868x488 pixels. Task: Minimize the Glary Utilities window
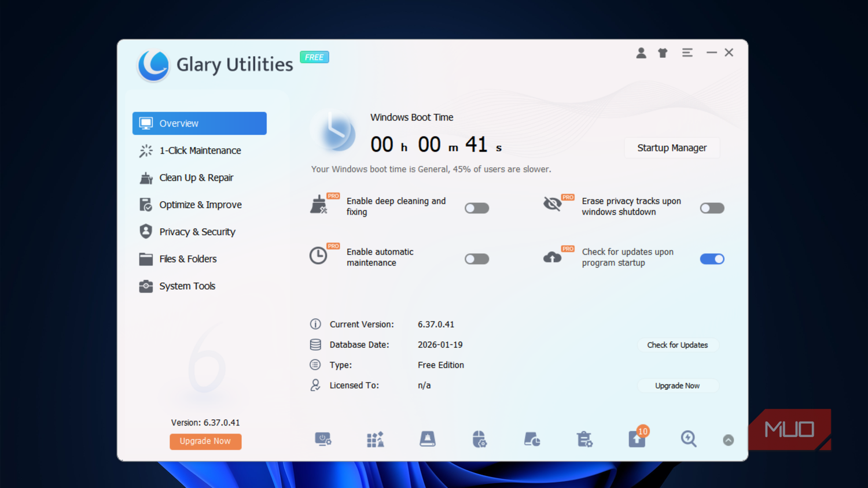pos(712,53)
